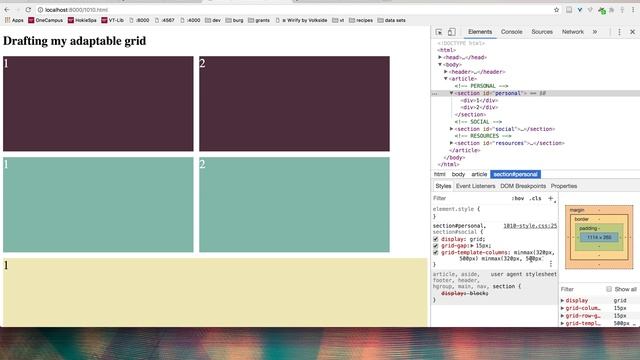Open the dev bookmarks folder
Image resolution: width=640 pixels, height=360 pixels.
click(x=213, y=20)
